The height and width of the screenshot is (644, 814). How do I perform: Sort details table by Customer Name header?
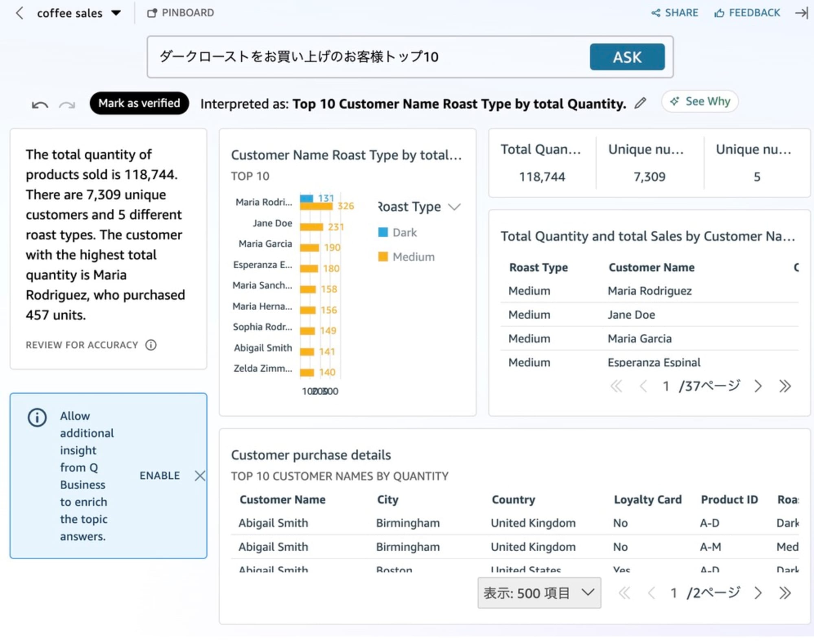tap(282, 499)
